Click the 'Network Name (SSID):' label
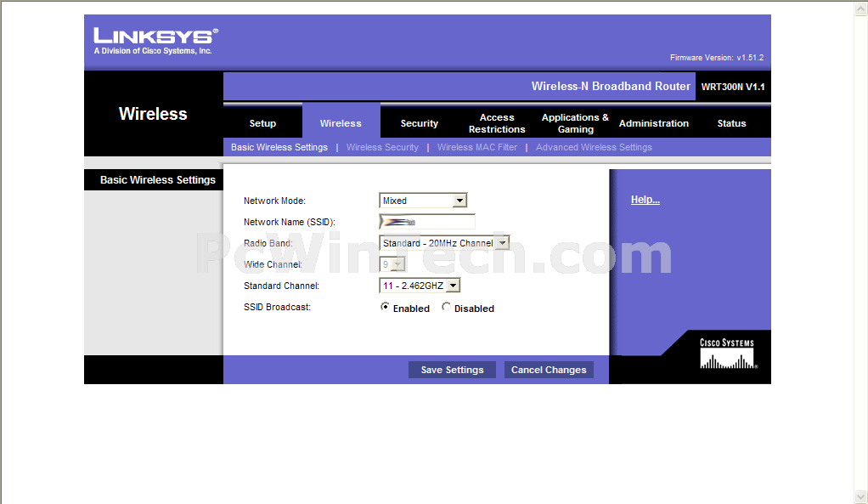 (290, 222)
